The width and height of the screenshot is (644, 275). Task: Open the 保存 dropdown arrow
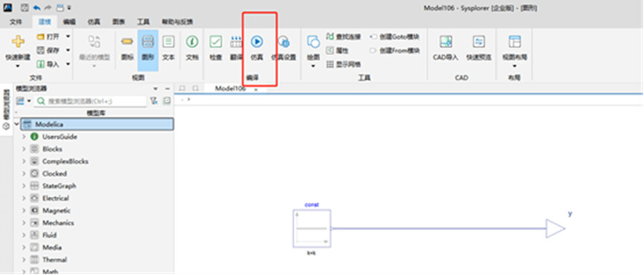[68, 50]
